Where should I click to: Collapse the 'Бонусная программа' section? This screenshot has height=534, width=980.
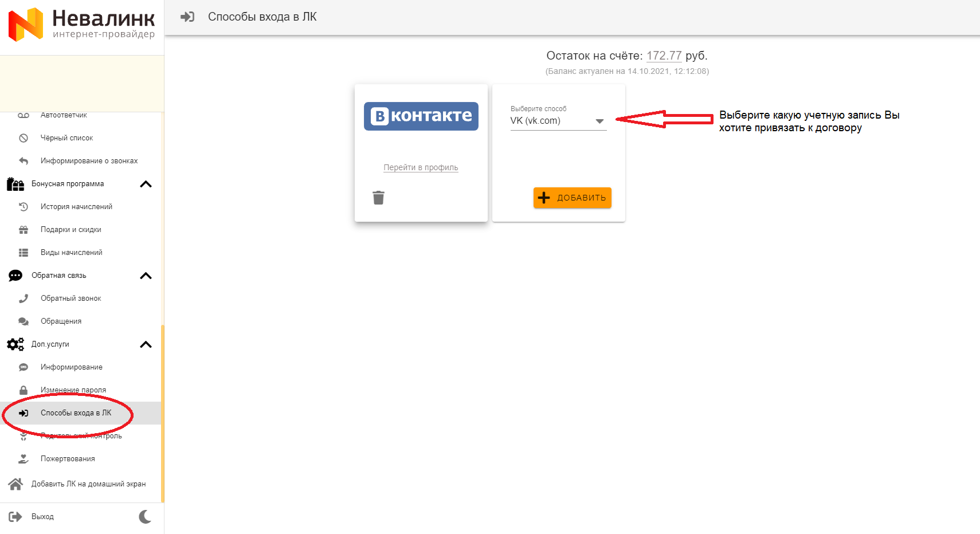[146, 184]
